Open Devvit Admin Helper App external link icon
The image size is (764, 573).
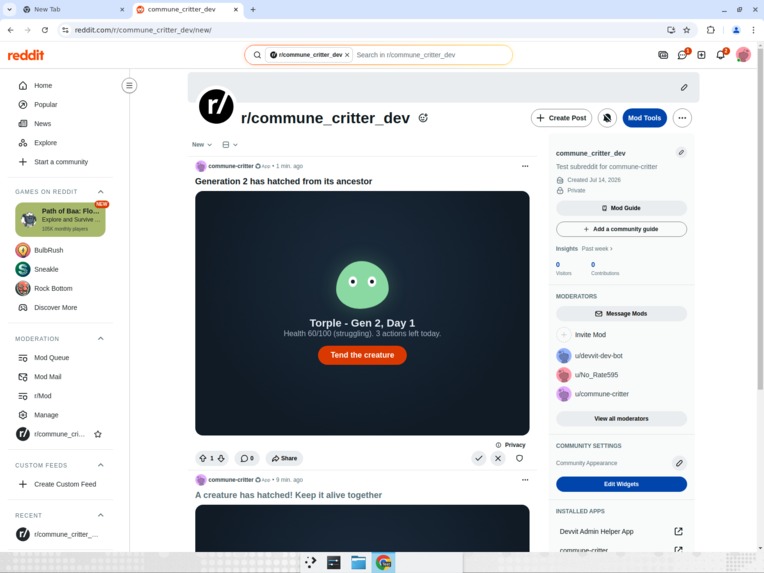(x=678, y=531)
